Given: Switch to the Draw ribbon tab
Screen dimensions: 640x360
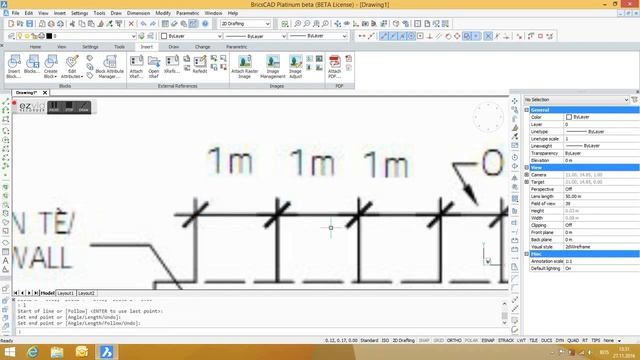Looking at the screenshot, I should (x=173, y=47).
